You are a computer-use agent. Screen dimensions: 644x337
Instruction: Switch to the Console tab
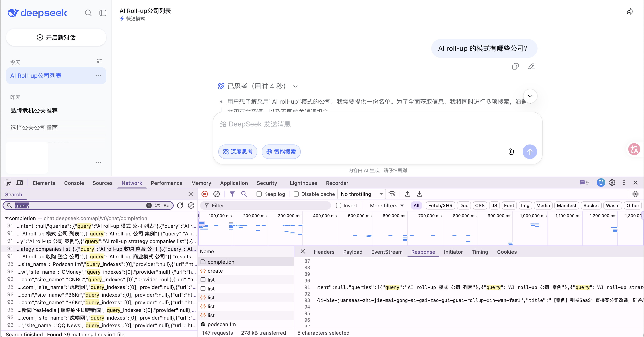74,183
